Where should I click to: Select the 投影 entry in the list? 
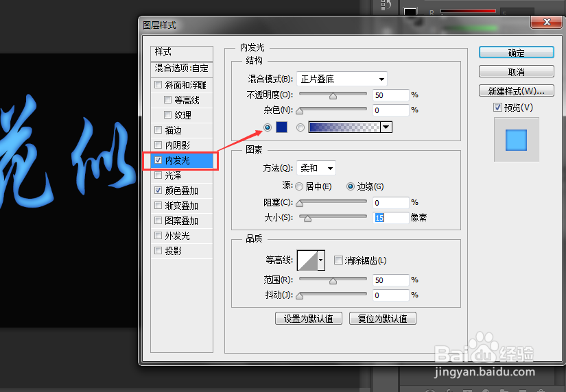pyautogui.click(x=182, y=251)
